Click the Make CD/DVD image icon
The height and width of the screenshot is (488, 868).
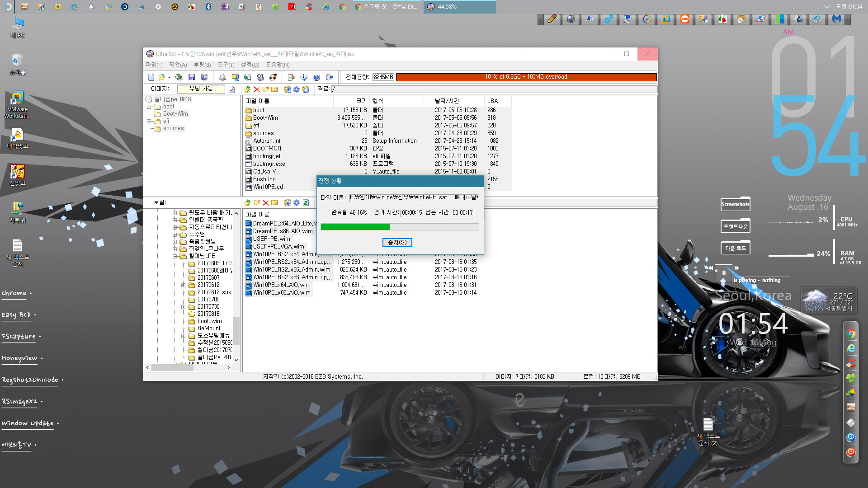point(222,77)
